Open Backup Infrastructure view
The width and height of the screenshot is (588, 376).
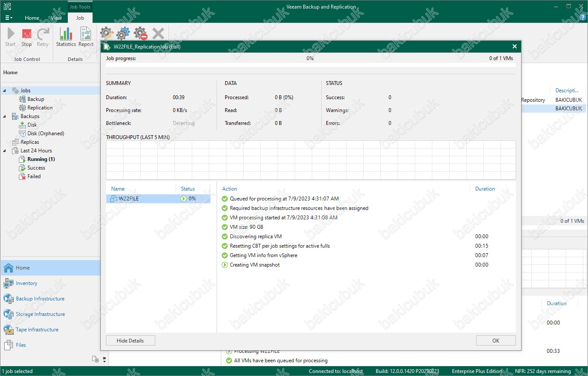51,299
